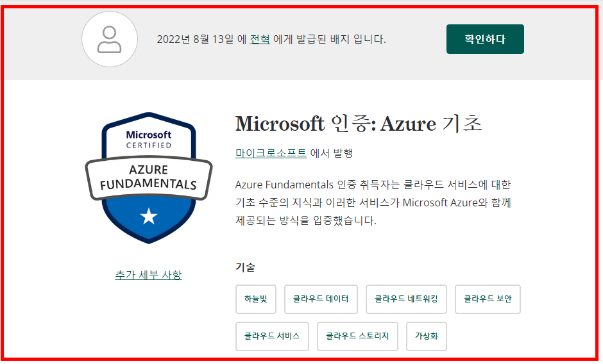
Task: Select the 클라우드 스토리지 skill tag
Action: [357, 336]
